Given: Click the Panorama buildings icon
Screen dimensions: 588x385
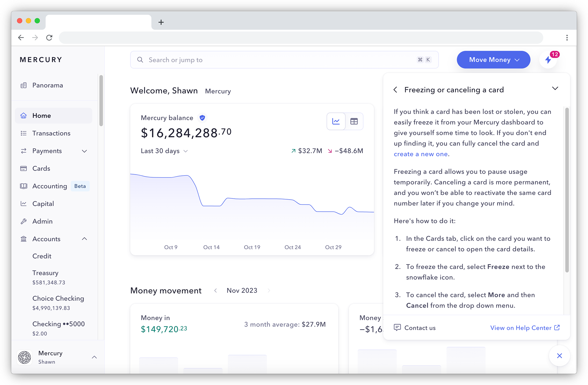Looking at the screenshot, I should click(x=24, y=85).
